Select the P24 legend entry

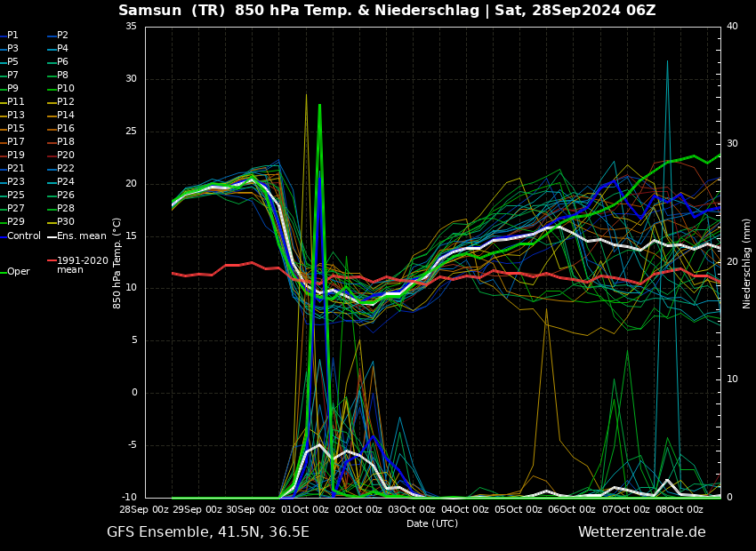click(60, 181)
